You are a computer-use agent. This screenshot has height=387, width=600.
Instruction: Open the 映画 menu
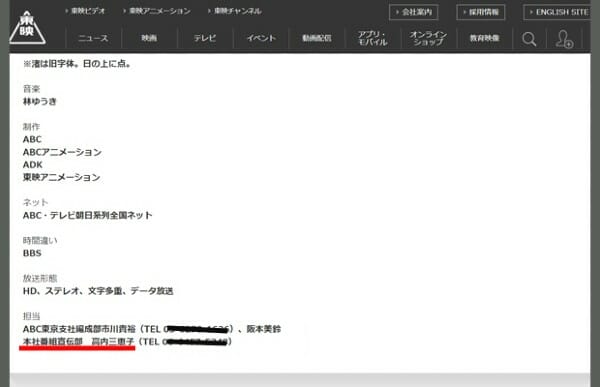click(149, 38)
